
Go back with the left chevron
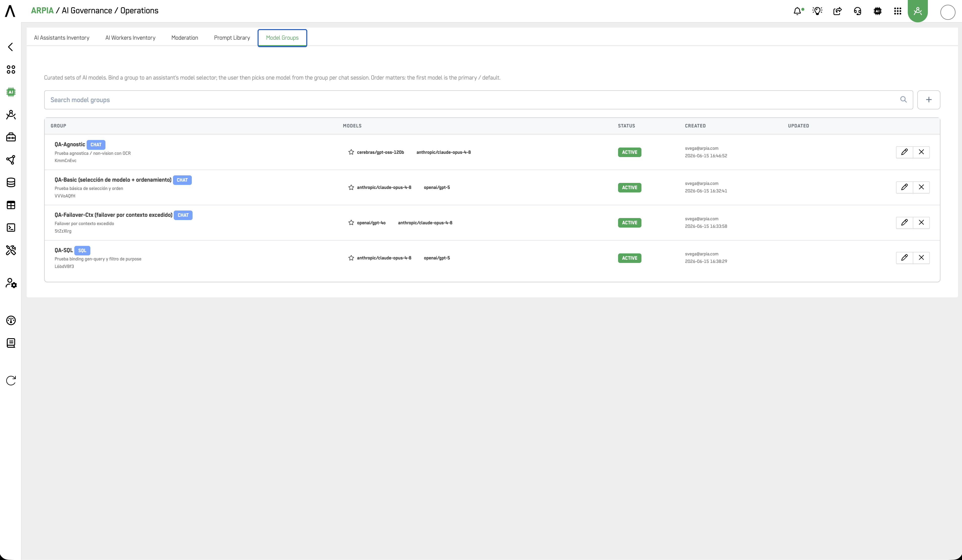(11, 47)
